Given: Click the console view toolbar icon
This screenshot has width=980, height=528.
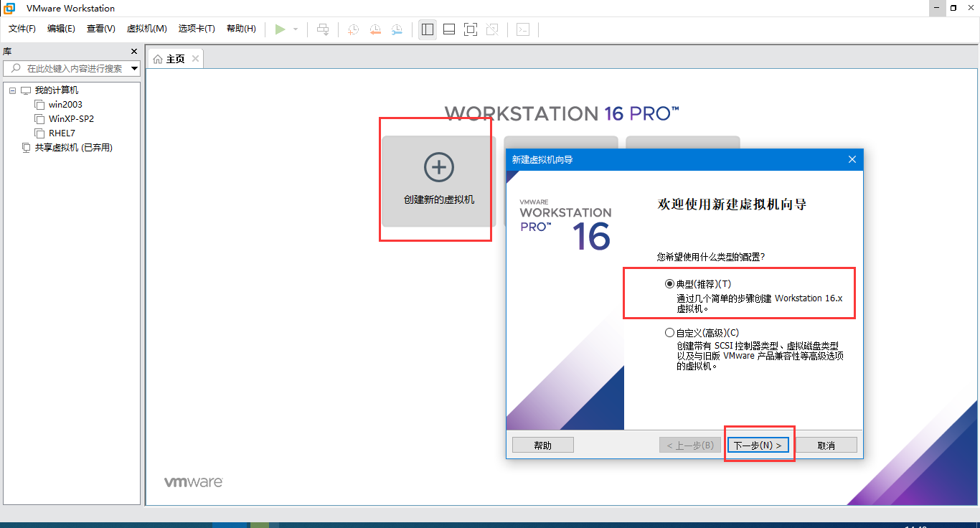Looking at the screenshot, I should tap(524, 29).
